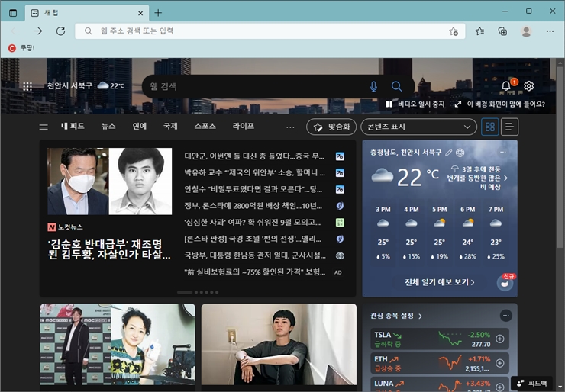Open the LUNA stock row
Viewport: 565px width, 392px height.
tap(440, 384)
